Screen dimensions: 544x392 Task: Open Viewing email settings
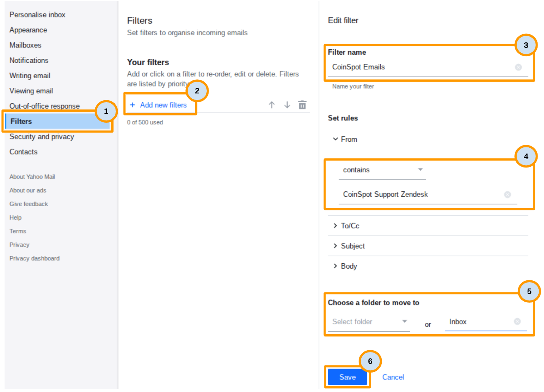point(31,90)
